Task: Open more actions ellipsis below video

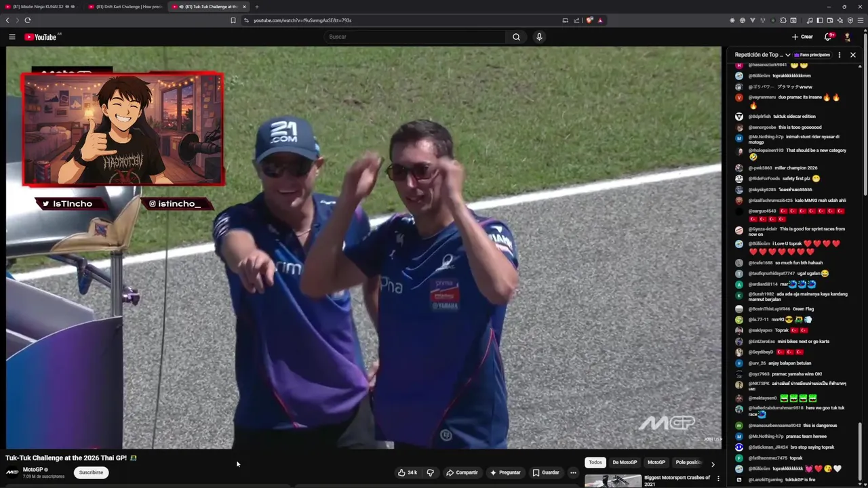Action: pos(573,472)
